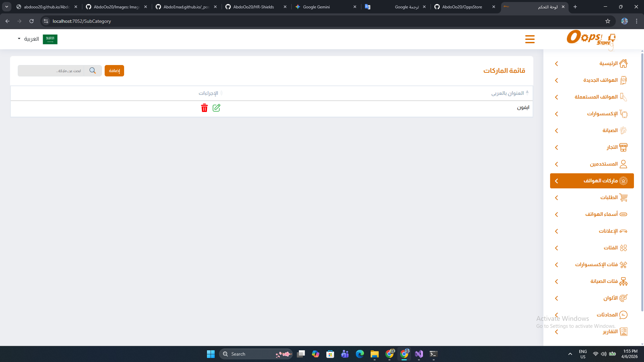This screenshot has width=644, height=362.
Task: Click the green edit icon for ايفون
Action: [x=216, y=108]
